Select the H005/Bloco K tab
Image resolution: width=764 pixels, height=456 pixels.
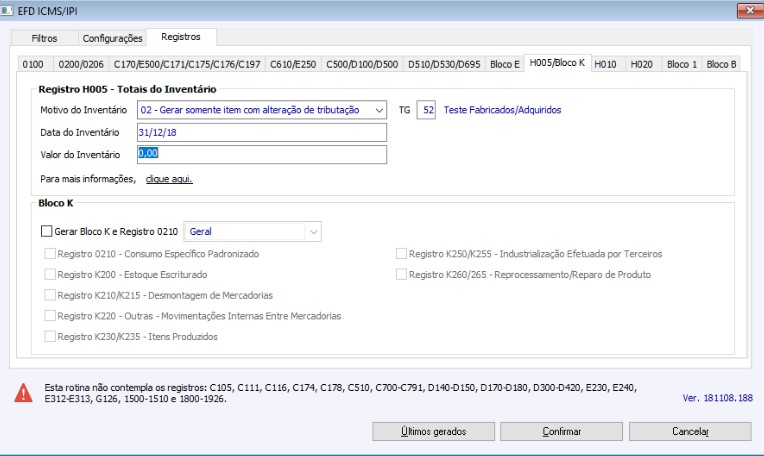coord(557,63)
